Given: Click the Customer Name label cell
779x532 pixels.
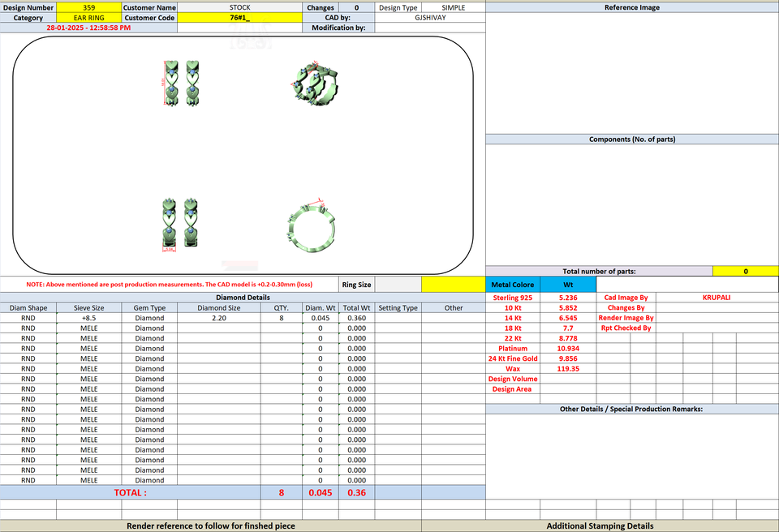Looking at the screenshot, I should point(149,7).
